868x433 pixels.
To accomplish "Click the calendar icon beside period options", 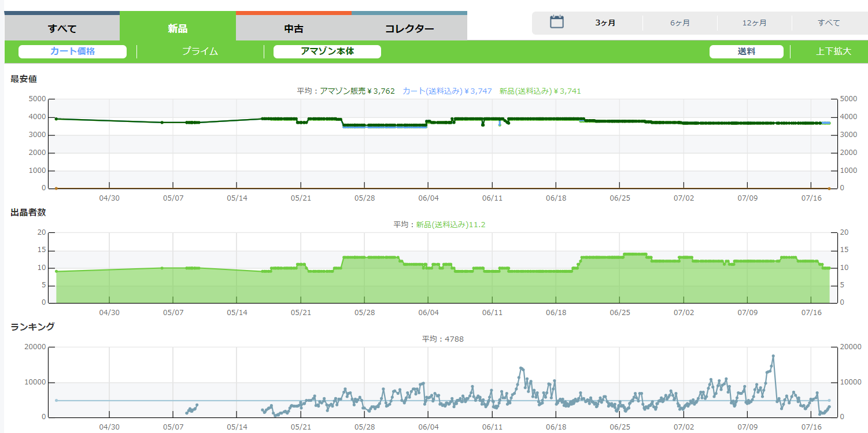I will 556,23.
